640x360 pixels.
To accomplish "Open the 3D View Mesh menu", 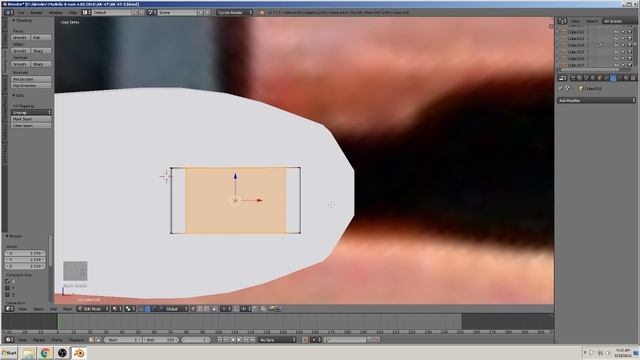I will coord(67,309).
